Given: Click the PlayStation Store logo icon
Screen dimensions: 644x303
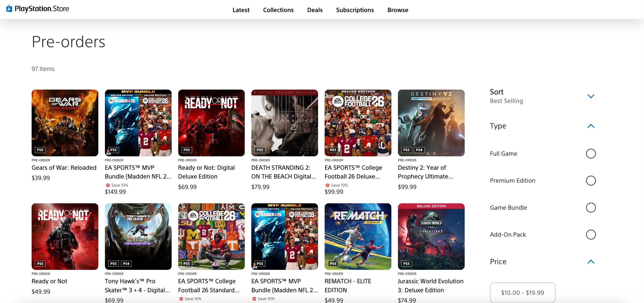Looking at the screenshot, I should click(x=9, y=9).
